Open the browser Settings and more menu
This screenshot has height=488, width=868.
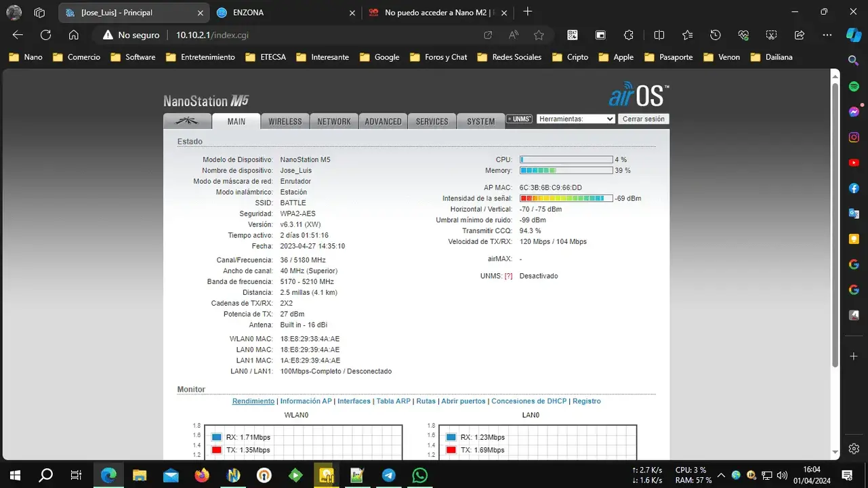[x=827, y=35]
